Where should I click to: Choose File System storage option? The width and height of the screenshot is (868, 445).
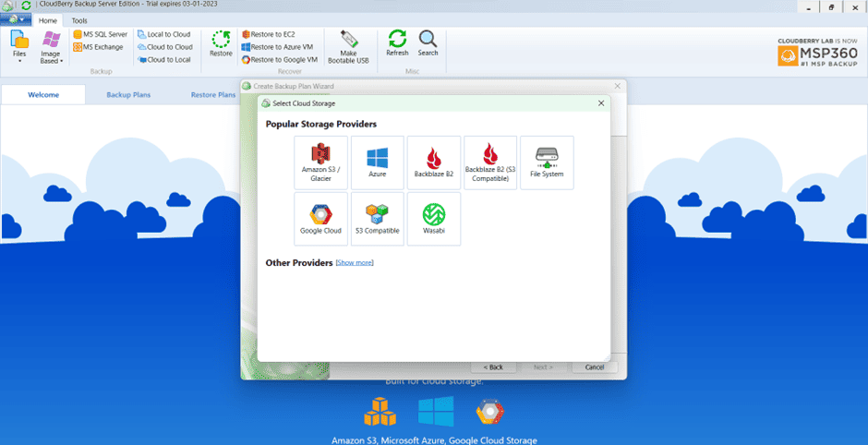tap(547, 162)
